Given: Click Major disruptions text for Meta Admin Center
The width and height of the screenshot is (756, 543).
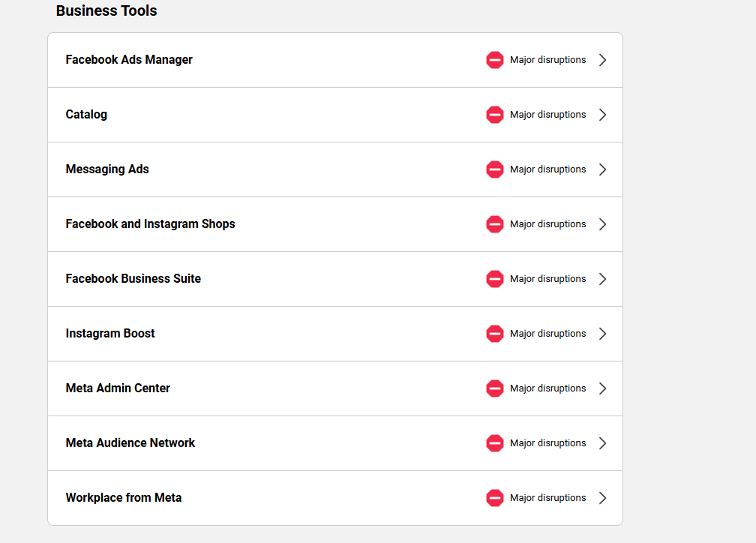Looking at the screenshot, I should [x=547, y=388].
